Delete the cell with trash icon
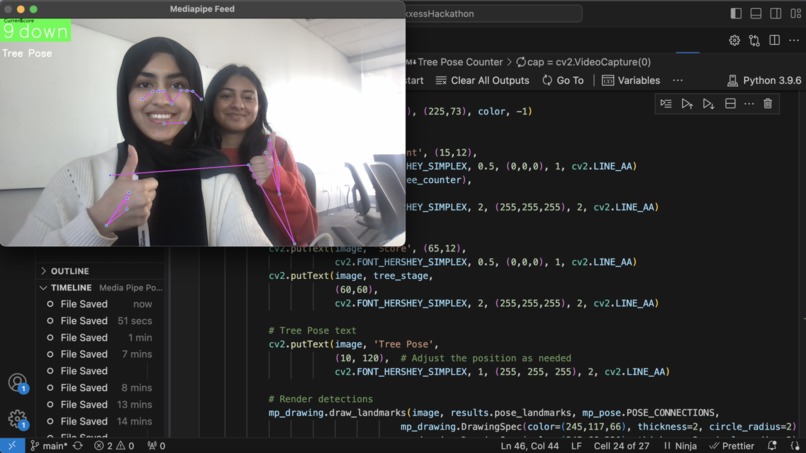This screenshot has width=806, height=453. pos(767,104)
